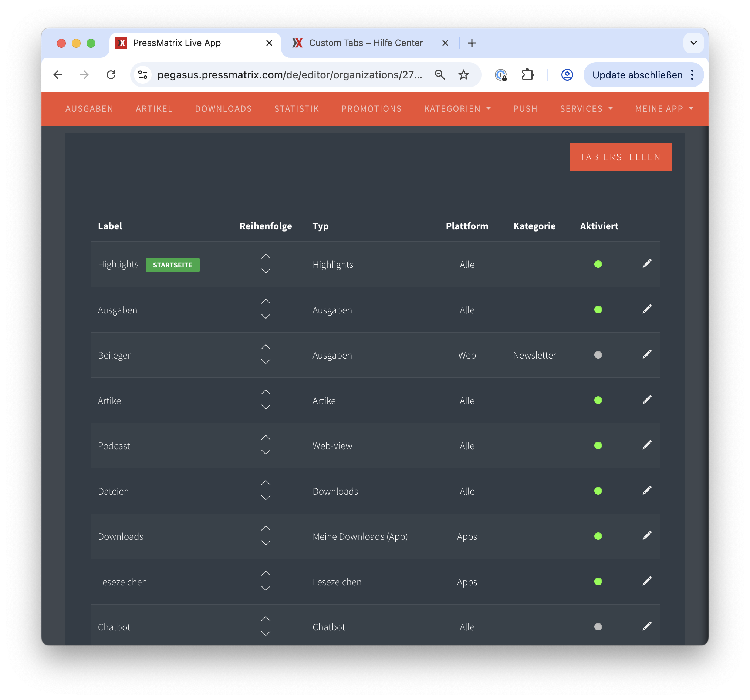750x700 pixels.
Task: Go back in browser history
Action: click(x=58, y=75)
